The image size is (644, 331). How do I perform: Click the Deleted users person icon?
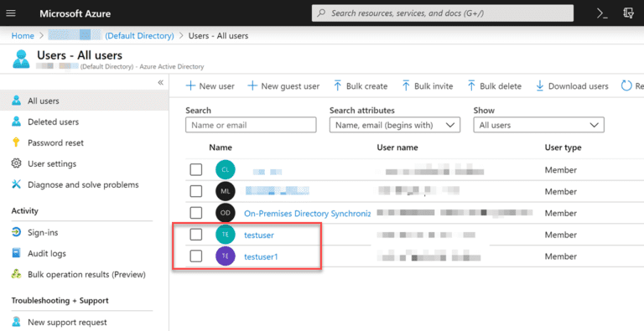[x=16, y=122]
